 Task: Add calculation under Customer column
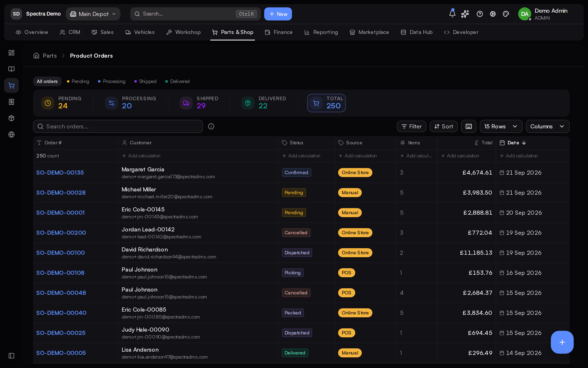tap(141, 156)
